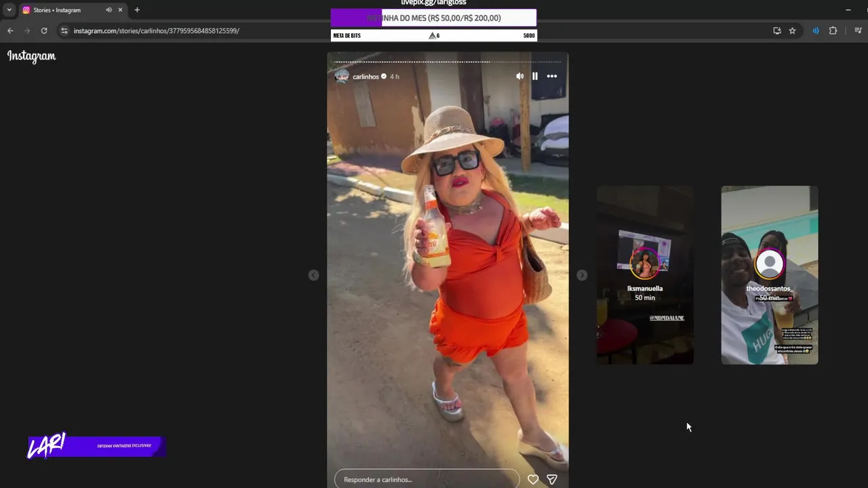Image resolution: width=868 pixels, height=488 pixels.
Task: Click the lksmanuella username label
Action: tap(645, 289)
